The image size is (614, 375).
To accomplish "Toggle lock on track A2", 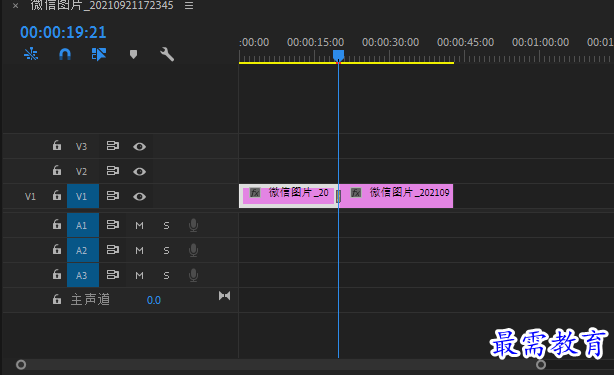I will point(57,249).
